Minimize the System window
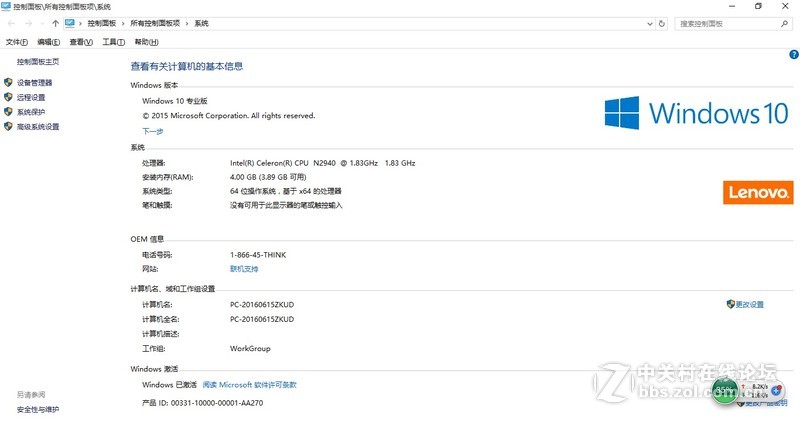Viewport: 800px width, 426px height. tap(732, 6)
